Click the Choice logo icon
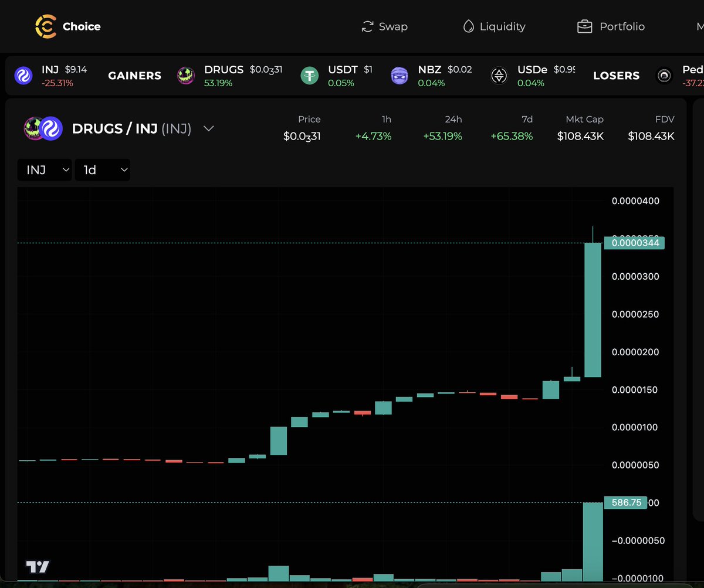This screenshot has height=588, width=704. coord(46,26)
